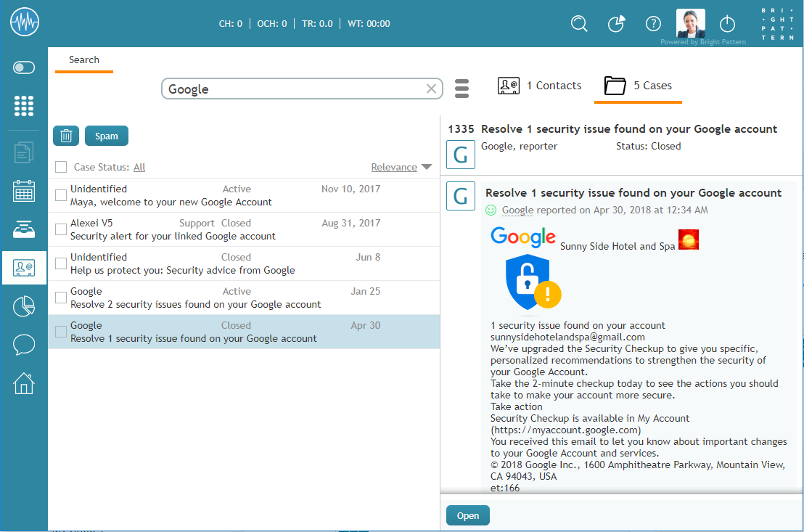This screenshot has height=532, width=804.
Task: Select 'Resolve 2 security issues found' case row
Action: tap(244, 298)
